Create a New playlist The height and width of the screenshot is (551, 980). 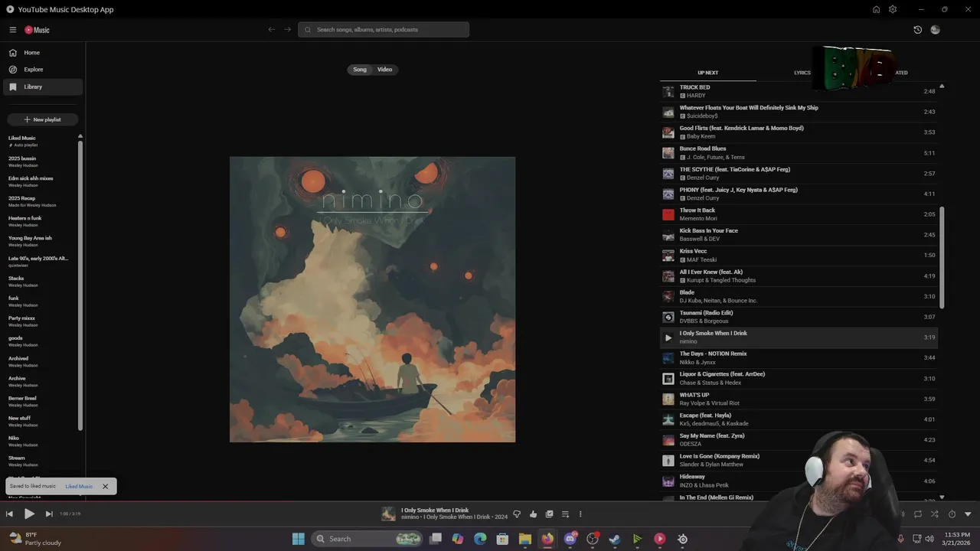point(43,119)
